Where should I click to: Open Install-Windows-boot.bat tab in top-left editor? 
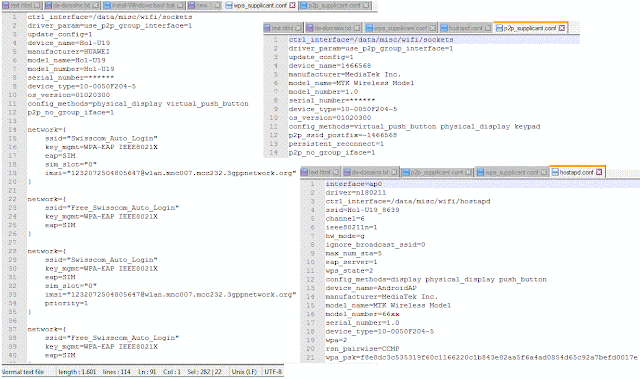[x=143, y=5]
